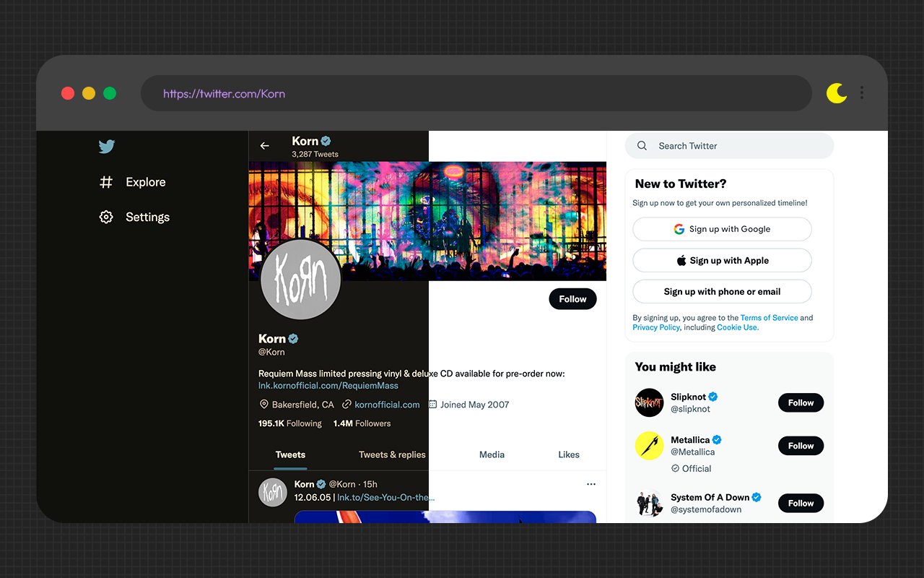Open Explore via the hashtag icon
Viewport: 924px width, 578px height.
click(x=106, y=182)
